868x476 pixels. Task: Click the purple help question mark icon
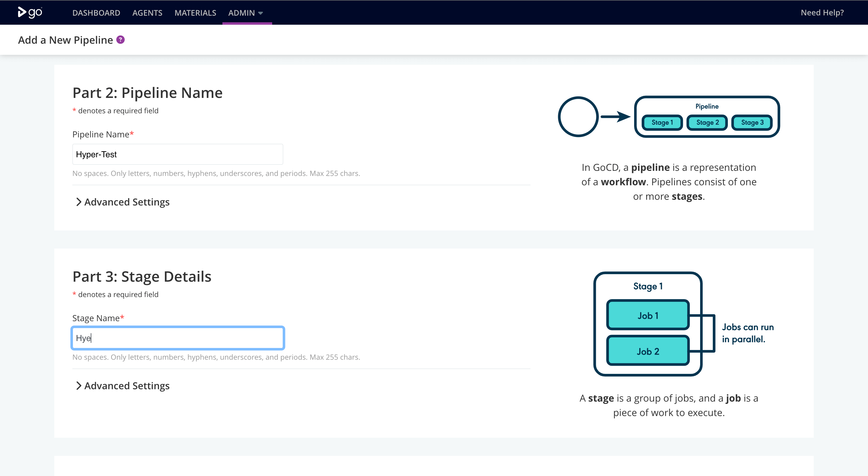click(x=120, y=40)
